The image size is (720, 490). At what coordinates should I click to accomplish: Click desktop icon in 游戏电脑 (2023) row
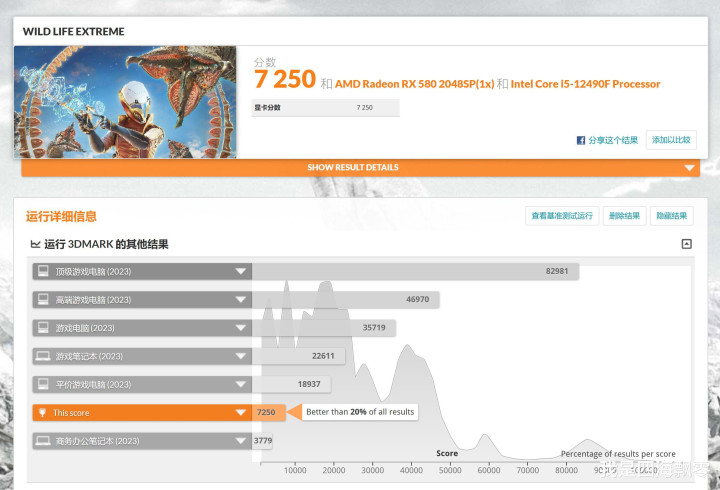43,327
